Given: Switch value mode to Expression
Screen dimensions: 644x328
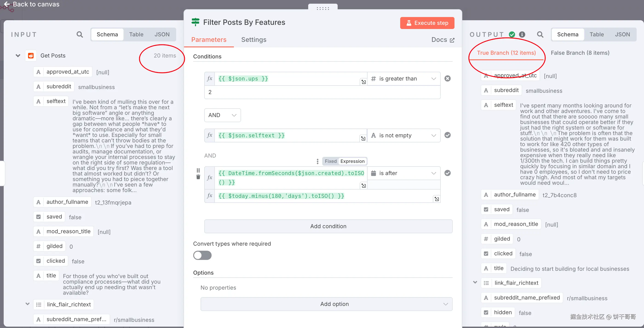Looking at the screenshot, I should pos(352,161).
